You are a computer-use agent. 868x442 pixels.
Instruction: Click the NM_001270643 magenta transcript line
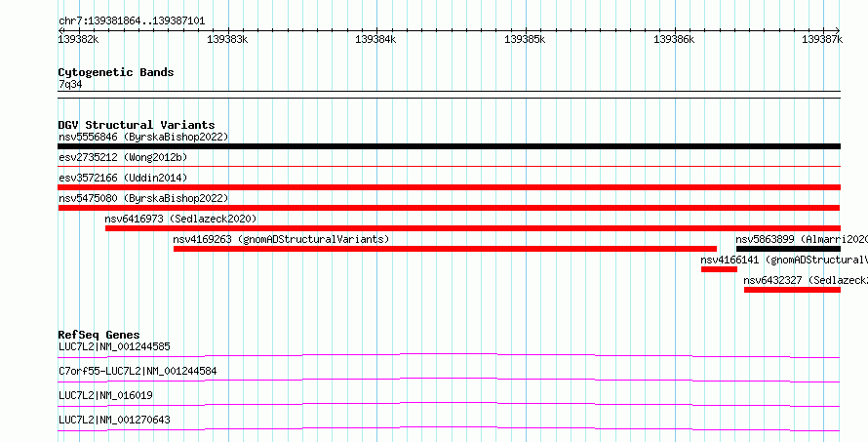coord(449,428)
